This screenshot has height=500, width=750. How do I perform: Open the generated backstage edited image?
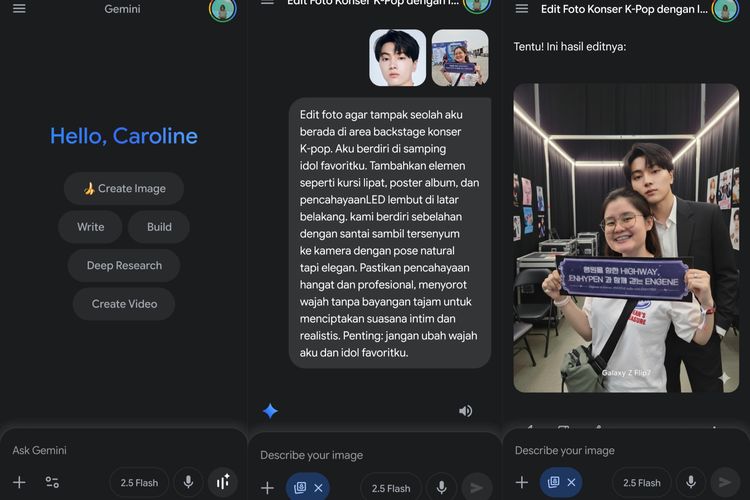pos(626,238)
